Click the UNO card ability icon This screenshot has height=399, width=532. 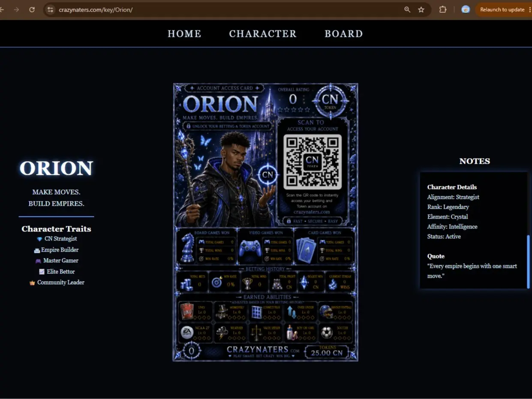tap(186, 312)
